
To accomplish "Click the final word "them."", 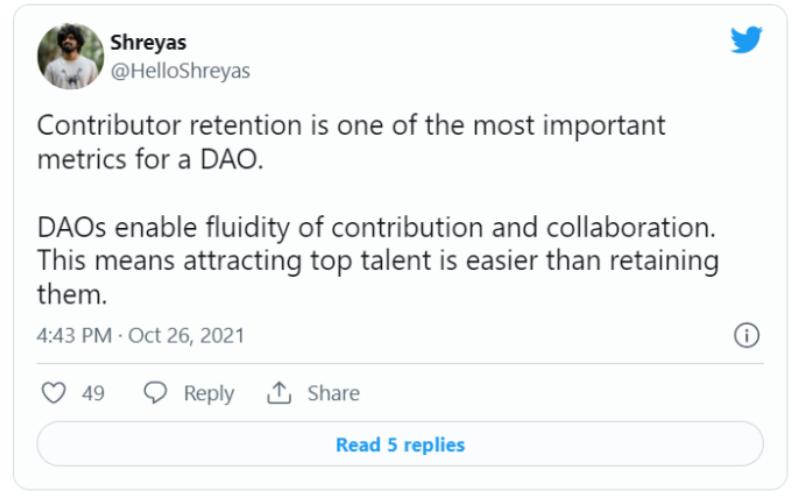I will point(70,295).
